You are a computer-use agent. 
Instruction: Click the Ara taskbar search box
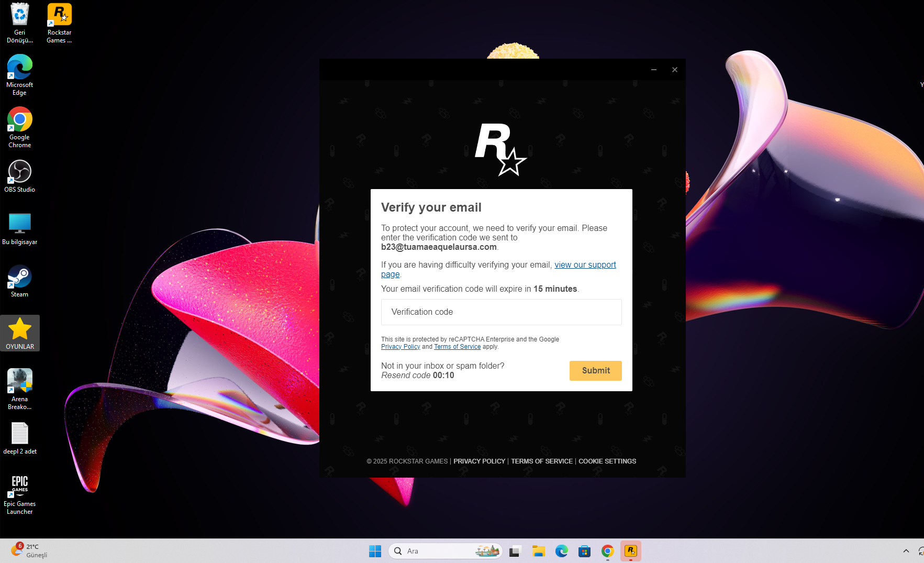pyautogui.click(x=446, y=551)
